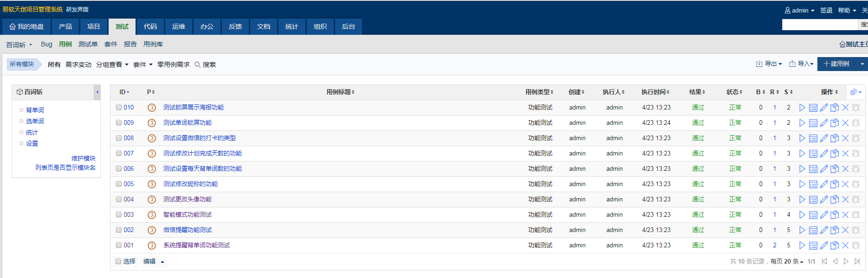This screenshot has width=868, height=278.
Task: Switch to the 项目 main tab
Action: [x=93, y=26]
